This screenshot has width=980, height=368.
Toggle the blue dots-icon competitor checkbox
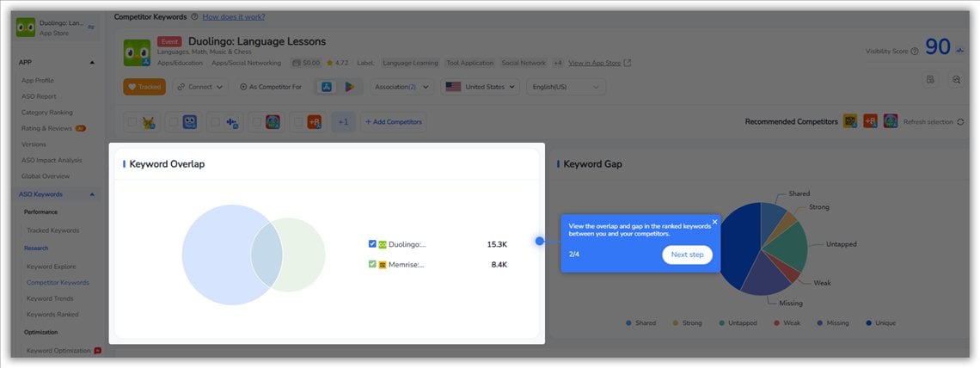pyautogui.click(x=215, y=122)
